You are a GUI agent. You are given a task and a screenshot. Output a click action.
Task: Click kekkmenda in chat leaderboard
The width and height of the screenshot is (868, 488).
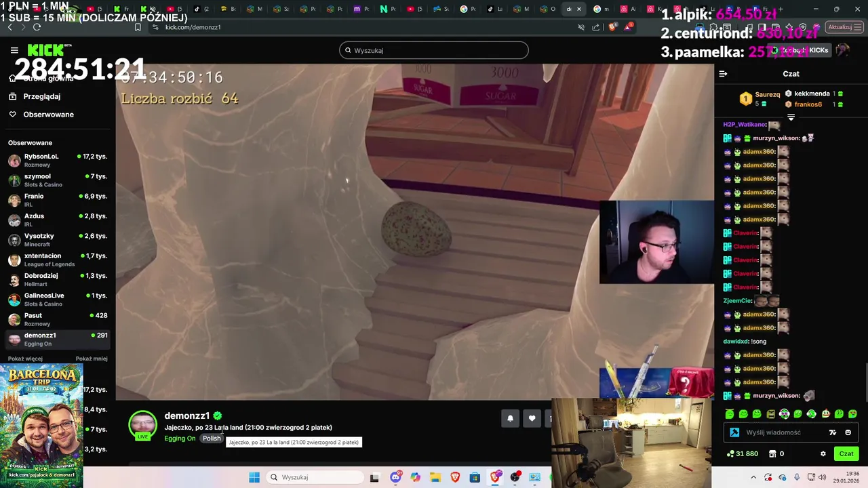[812, 94]
